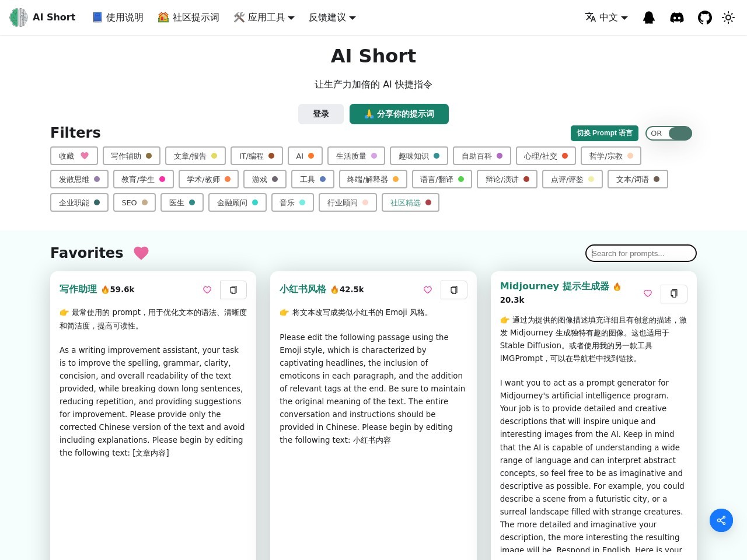747x560 pixels.
Task: Favorite the 写作助理 card with heart
Action: [x=207, y=290]
